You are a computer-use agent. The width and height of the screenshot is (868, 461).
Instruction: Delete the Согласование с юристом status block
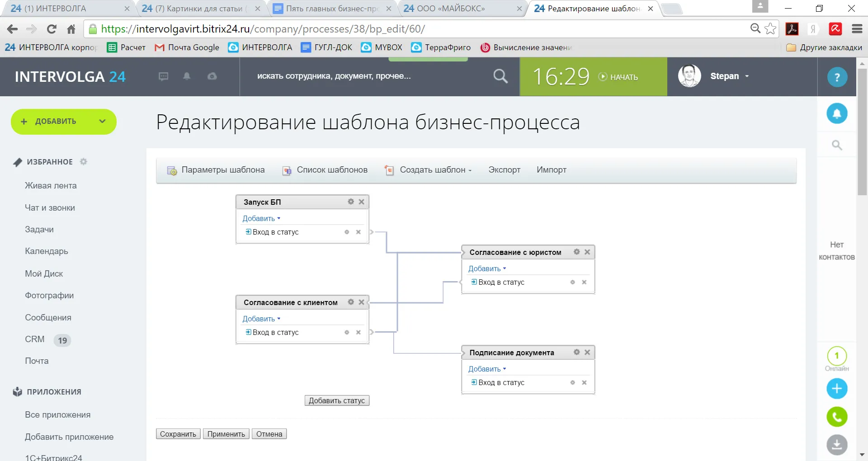click(587, 252)
